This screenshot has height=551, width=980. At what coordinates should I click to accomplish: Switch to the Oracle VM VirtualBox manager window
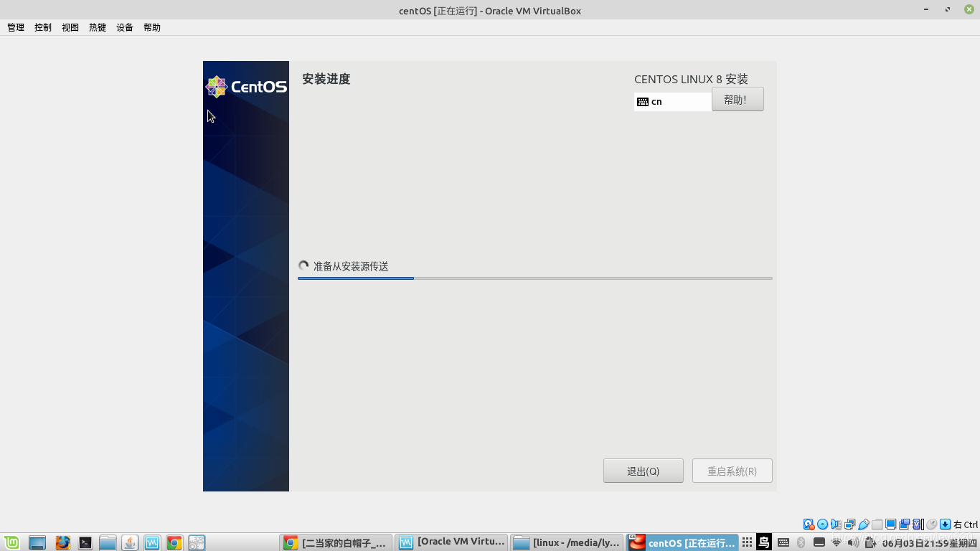452,543
